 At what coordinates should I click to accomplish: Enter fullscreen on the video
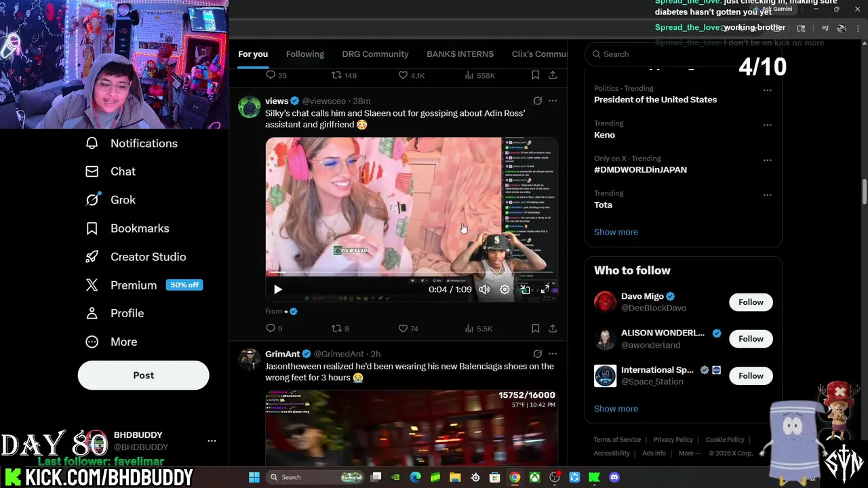(x=545, y=289)
